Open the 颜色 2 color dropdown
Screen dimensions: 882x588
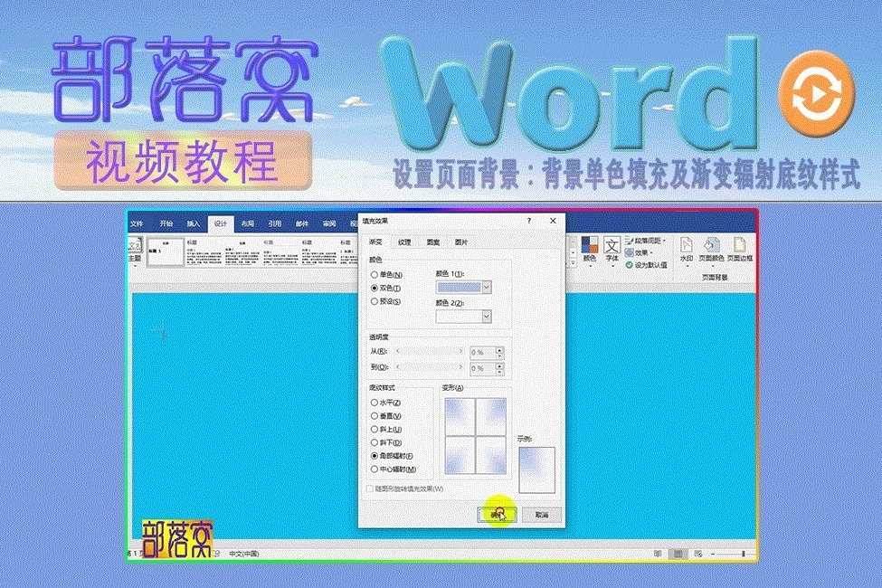tap(487, 317)
